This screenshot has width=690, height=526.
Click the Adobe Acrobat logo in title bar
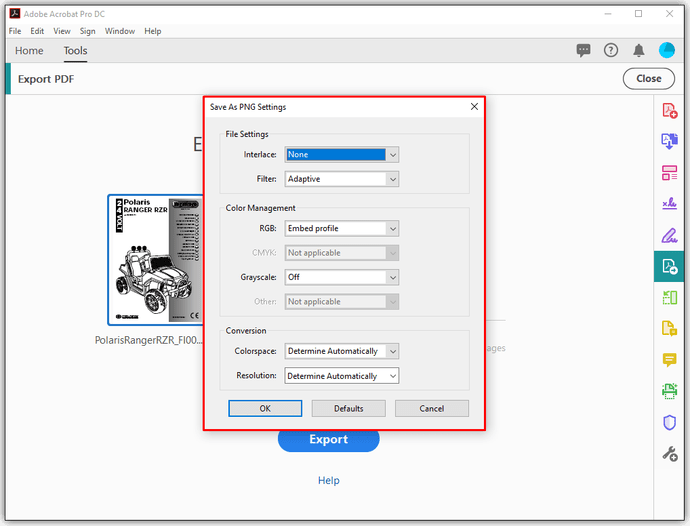click(x=15, y=14)
